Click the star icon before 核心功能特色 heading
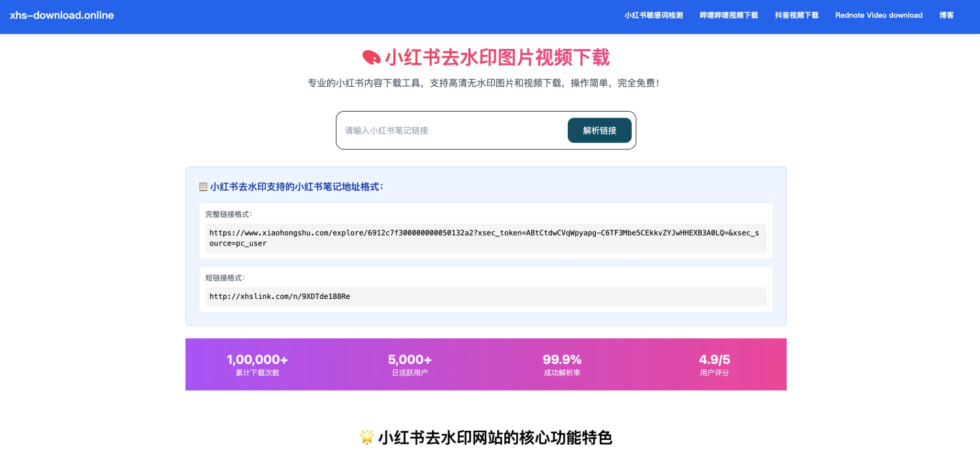 (367, 437)
